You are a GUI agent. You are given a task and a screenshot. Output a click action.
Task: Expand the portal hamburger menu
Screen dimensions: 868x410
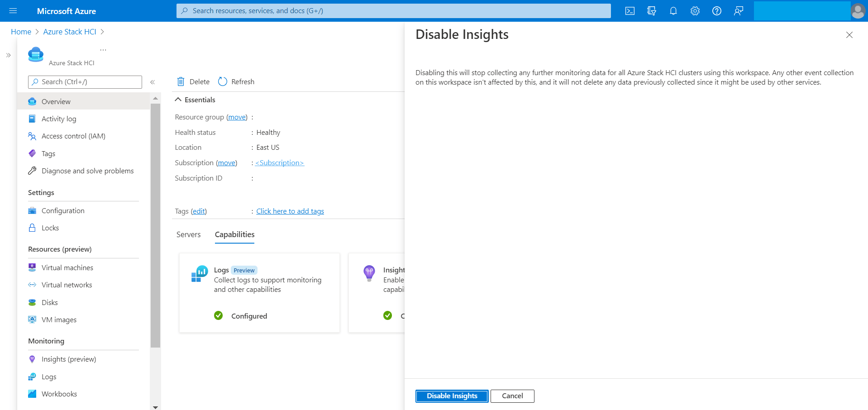(13, 10)
